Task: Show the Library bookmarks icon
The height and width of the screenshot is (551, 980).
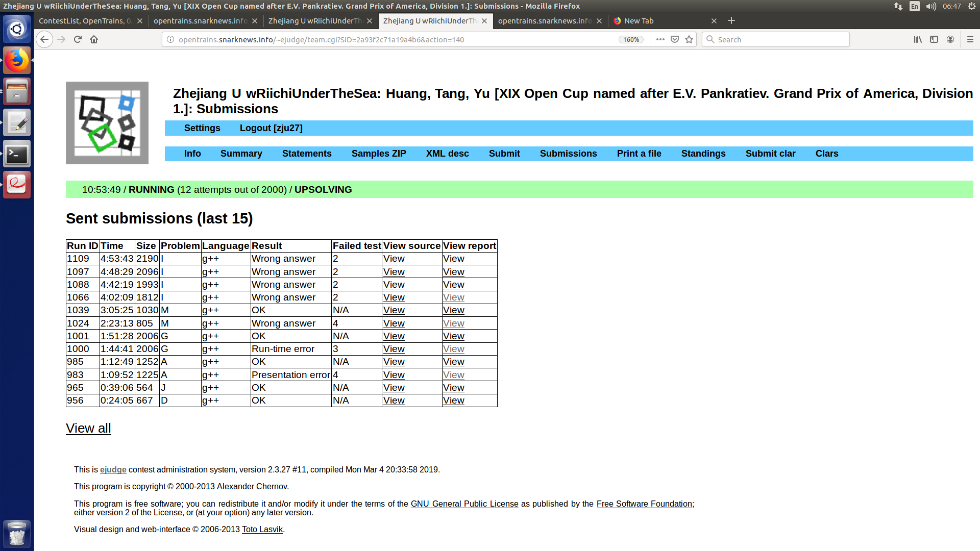Action: [x=918, y=39]
